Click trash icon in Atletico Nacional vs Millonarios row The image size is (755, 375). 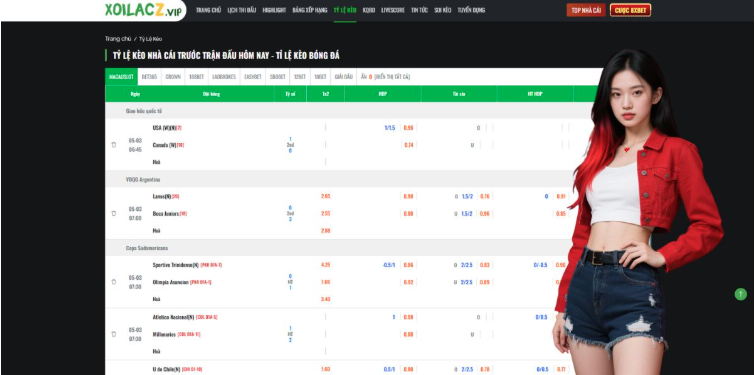click(x=114, y=334)
